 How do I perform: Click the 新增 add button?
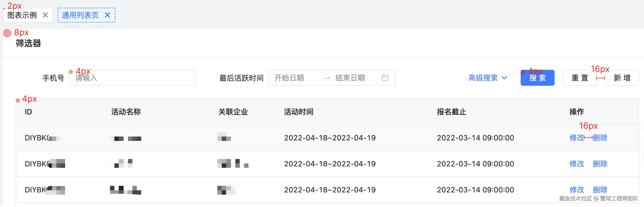[x=622, y=78]
